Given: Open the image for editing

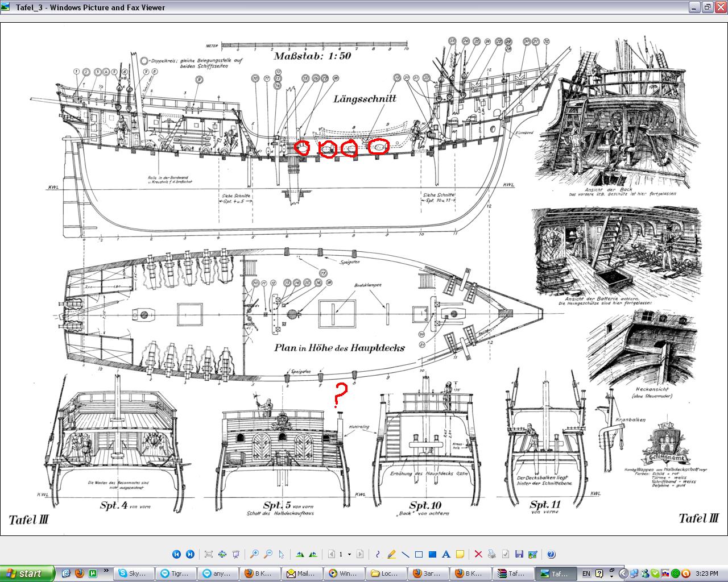Looking at the screenshot, I should click(x=532, y=554).
